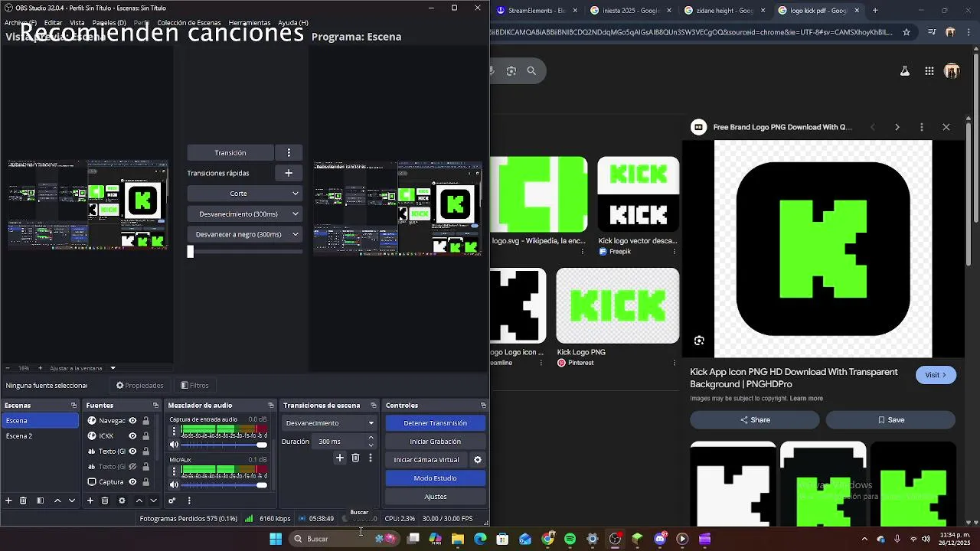The height and width of the screenshot is (551, 980).
Task: Open dots menu beside Transición button
Action: 289,152
